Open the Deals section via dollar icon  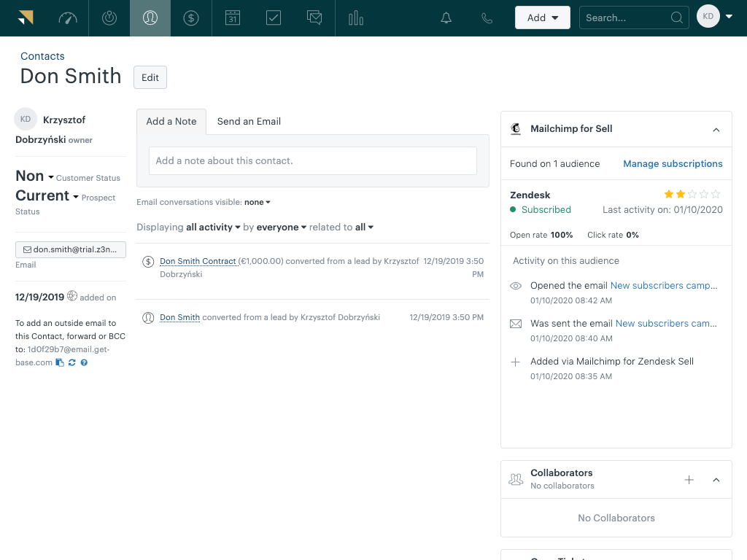[191, 16]
